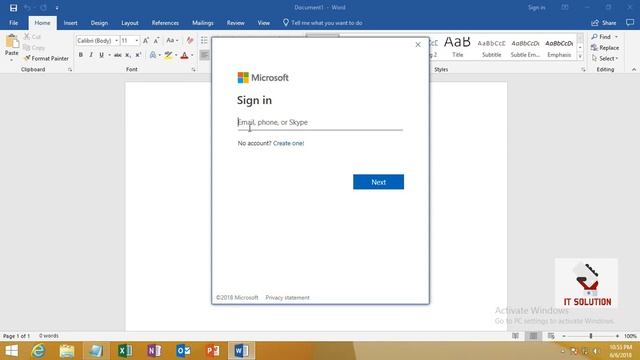Select the Format Painter
This screenshot has width=640, height=360.
(46, 58)
